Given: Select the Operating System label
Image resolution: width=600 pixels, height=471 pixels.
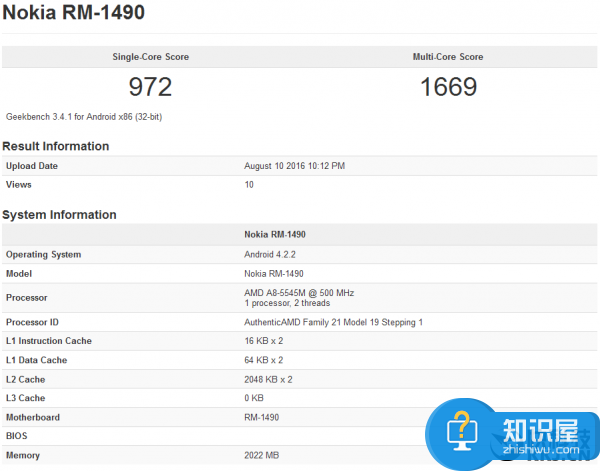Looking at the screenshot, I should point(43,254).
